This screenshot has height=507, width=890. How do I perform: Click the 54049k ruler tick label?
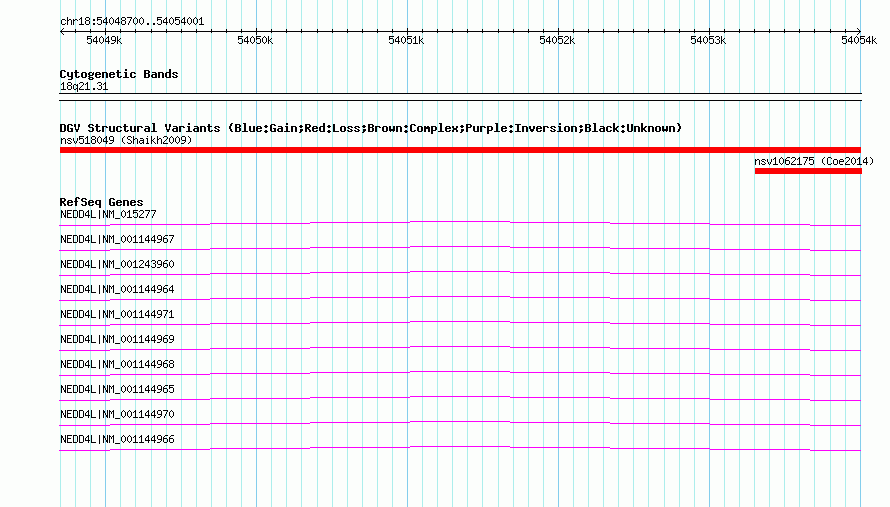pos(104,40)
